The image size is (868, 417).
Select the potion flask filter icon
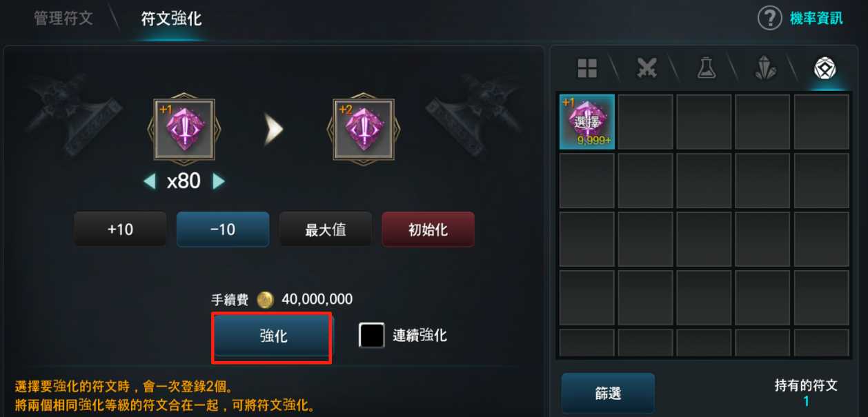706,68
